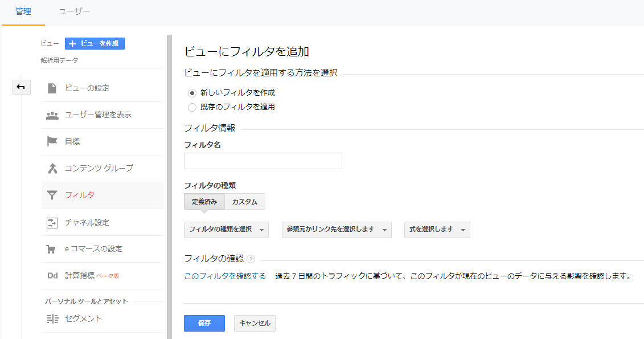Open the 式を選択します dropdown
Viewport: 644px width, 339px height.
pos(437,230)
